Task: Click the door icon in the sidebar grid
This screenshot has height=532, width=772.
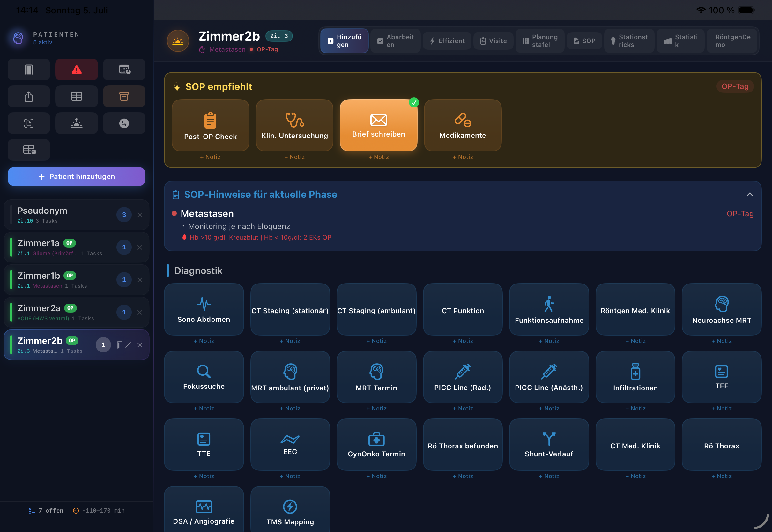Action: coord(29,70)
